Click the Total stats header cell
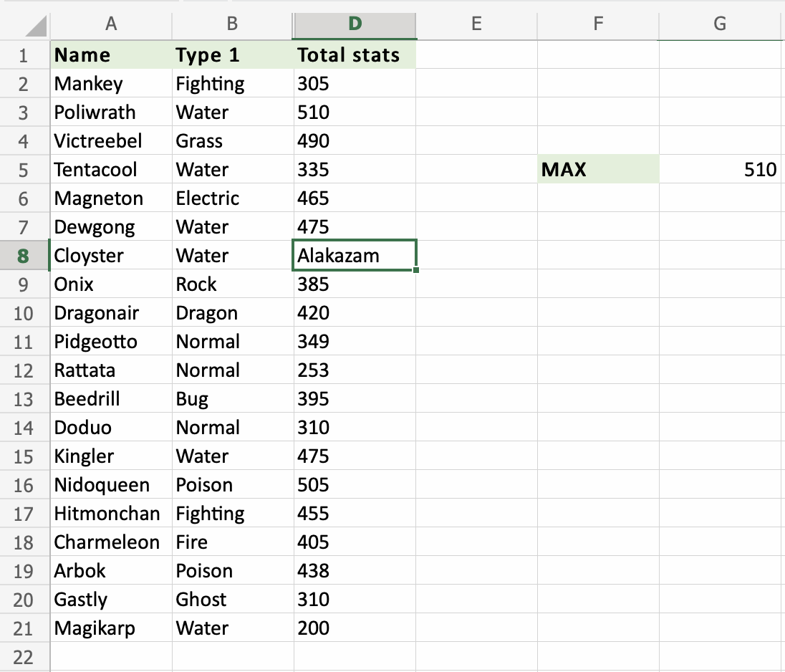The image size is (785, 672). pos(355,55)
